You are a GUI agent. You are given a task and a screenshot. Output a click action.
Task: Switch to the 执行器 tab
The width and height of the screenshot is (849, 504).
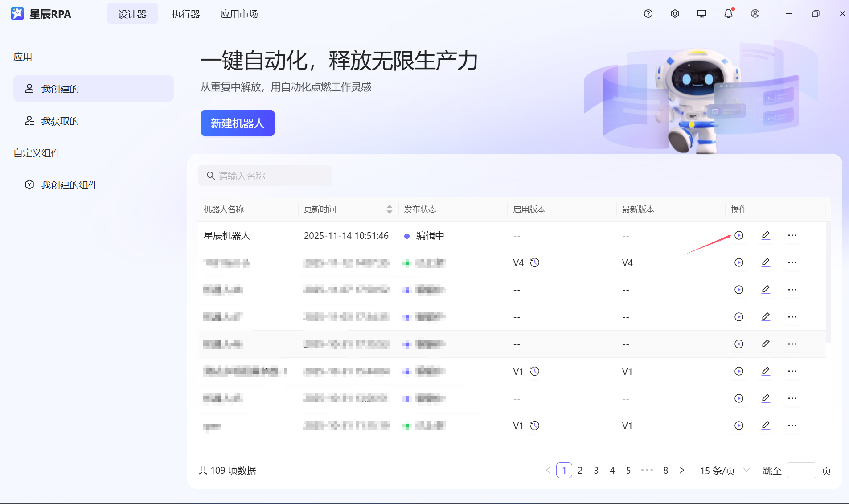(185, 14)
